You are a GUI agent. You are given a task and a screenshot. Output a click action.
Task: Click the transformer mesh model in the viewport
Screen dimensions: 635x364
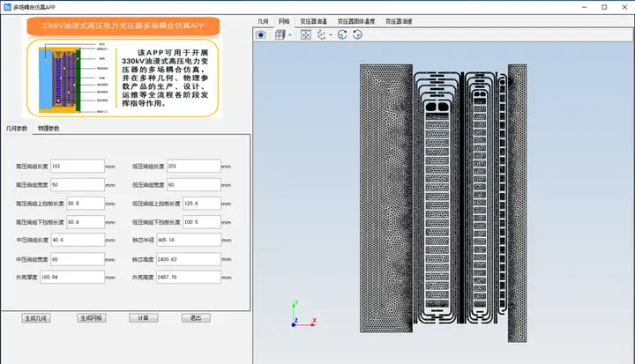click(x=444, y=203)
